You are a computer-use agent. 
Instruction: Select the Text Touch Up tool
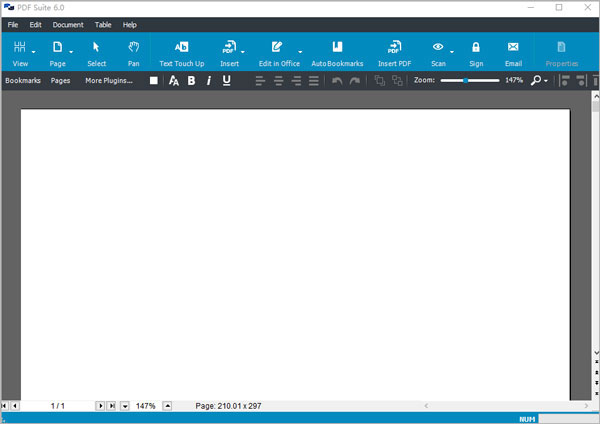[x=182, y=54]
